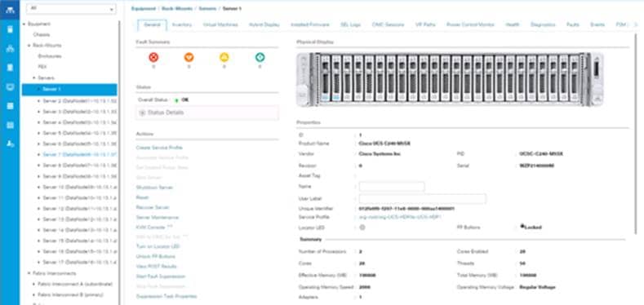Switch to the SEL Logs tab
This screenshot has height=305, width=644.
click(350, 25)
